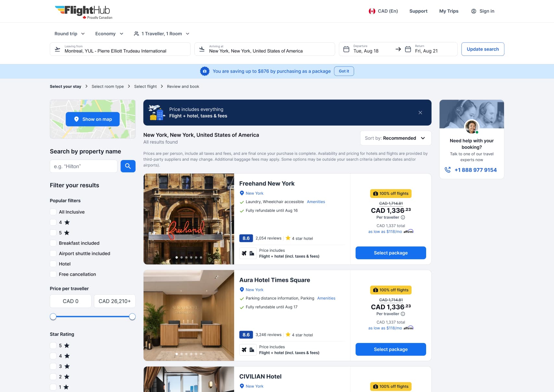Click the Update search button
This screenshot has height=392, width=554.
(483, 49)
